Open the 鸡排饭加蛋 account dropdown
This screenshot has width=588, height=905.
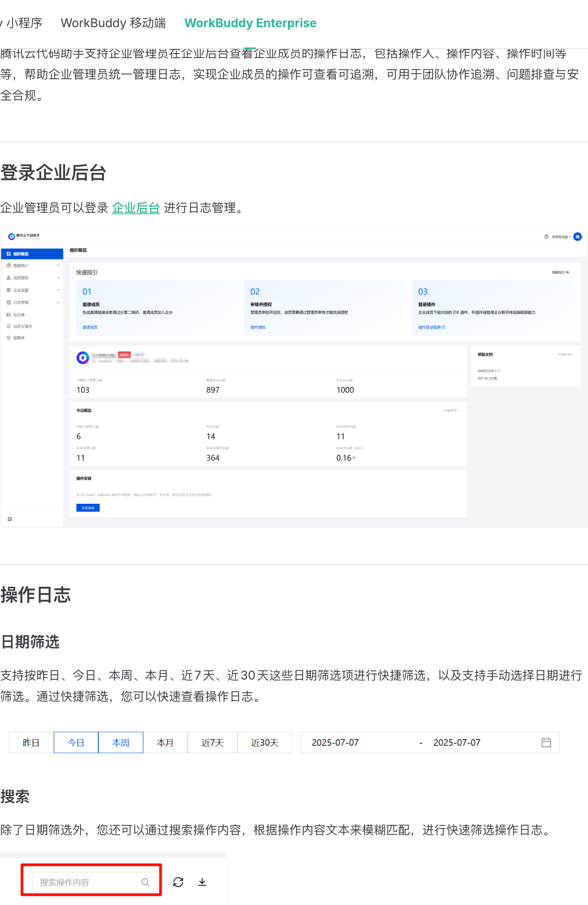561,237
